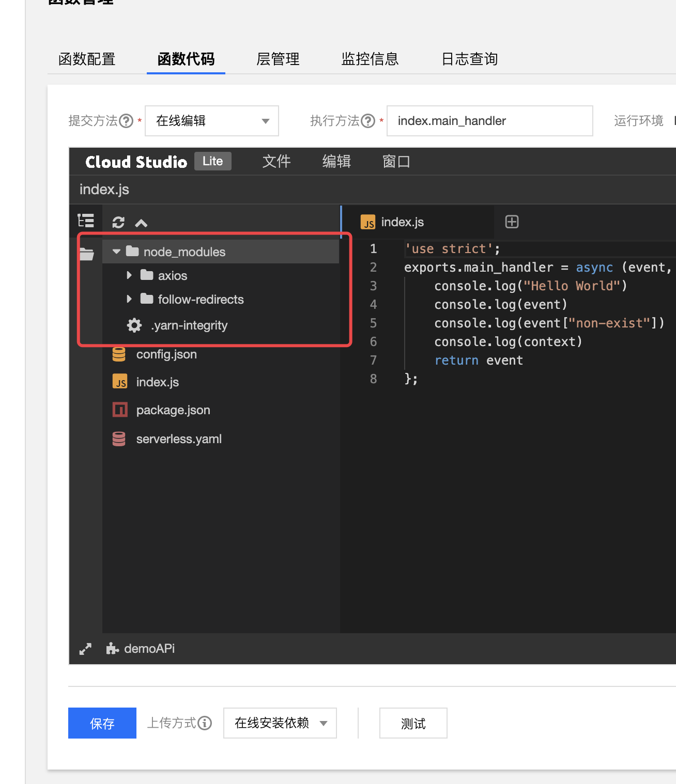Click the demoAPi label in status bar

(149, 649)
